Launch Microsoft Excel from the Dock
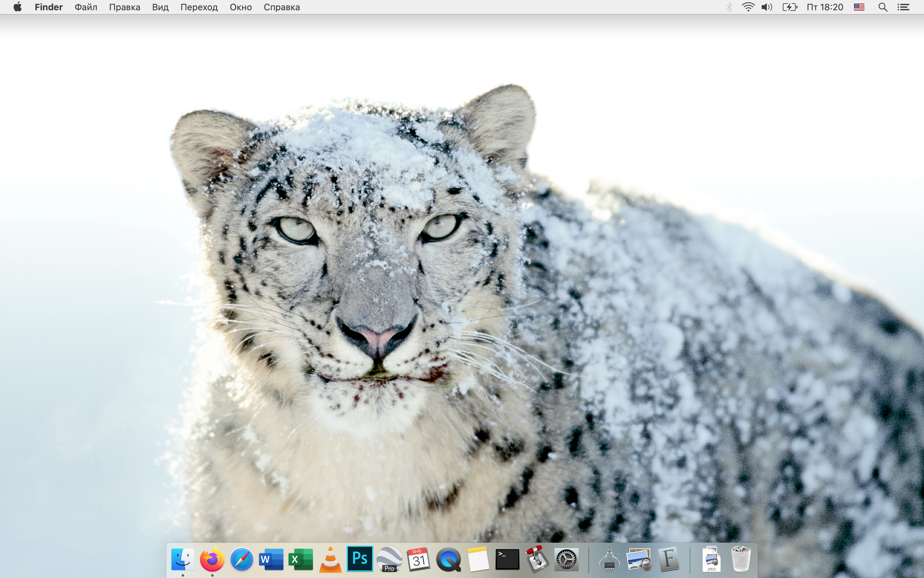Image resolution: width=924 pixels, height=578 pixels. [x=301, y=560]
